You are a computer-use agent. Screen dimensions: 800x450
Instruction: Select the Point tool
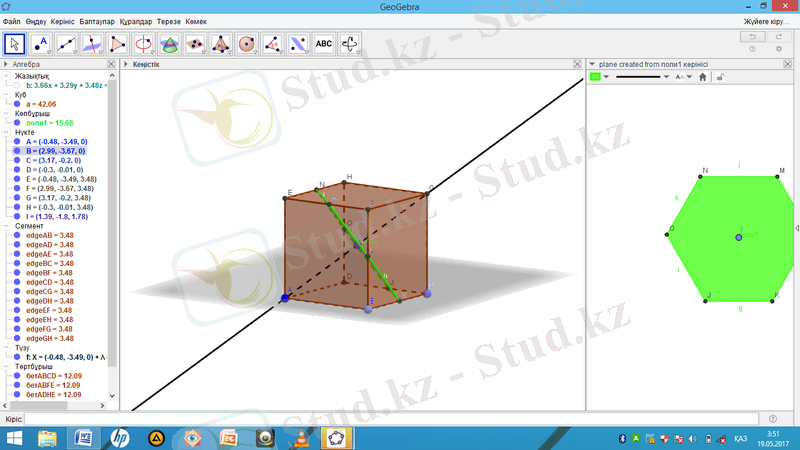pyautogui.click(x=41, y=43)
